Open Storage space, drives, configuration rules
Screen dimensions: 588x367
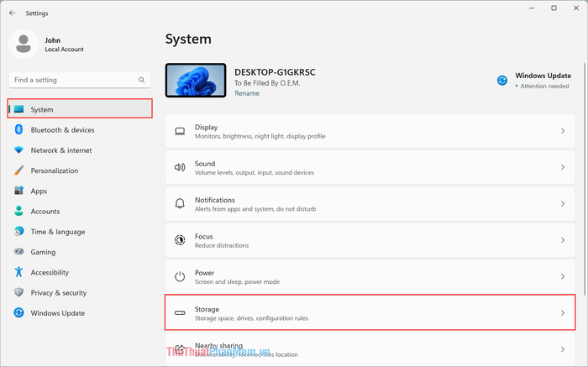[x=370, y=312]
